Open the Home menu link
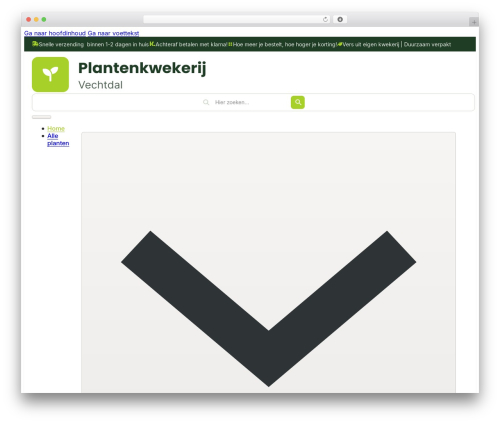This screenshot has width=500, height=423. click(x=56, y=128)
